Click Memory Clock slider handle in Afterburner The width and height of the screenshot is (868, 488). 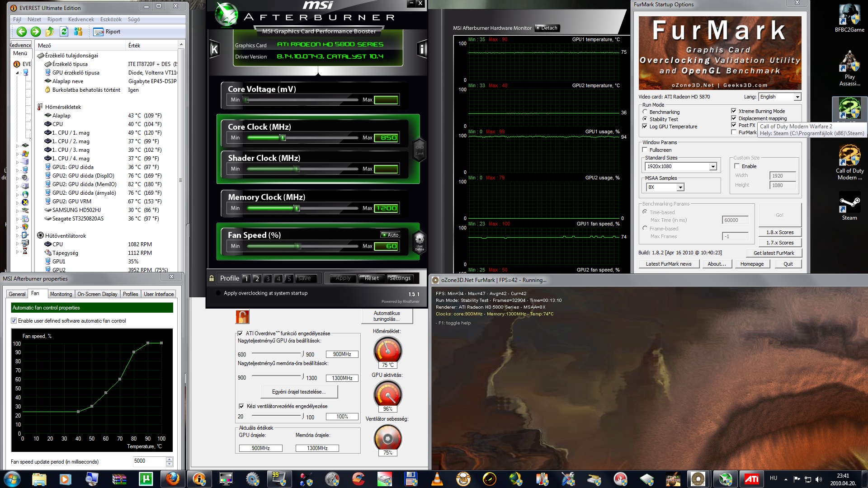[297, 208]
